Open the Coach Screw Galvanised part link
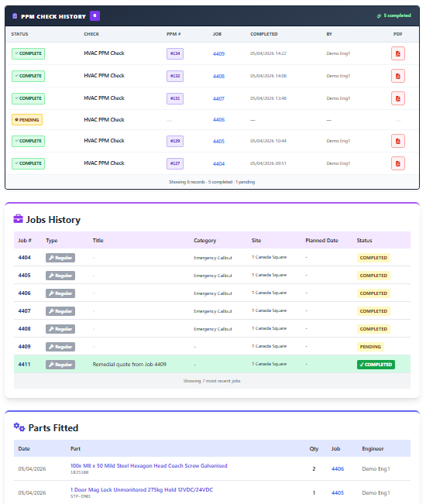This screenshot has height=504, width=426. pyautogui.click(x=149, y=466)
